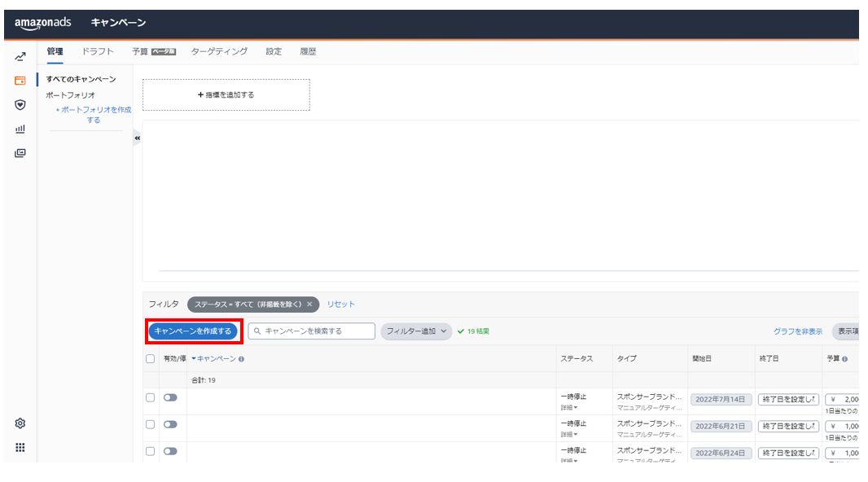The width and height of the screenshot is (868, 482).
Task: Click the amazon ads logo
Action: (x=42, y=23)
